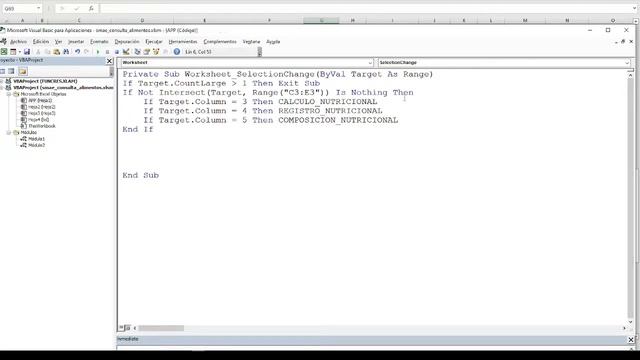Run the macro with the play icon

tap(98, 52)
